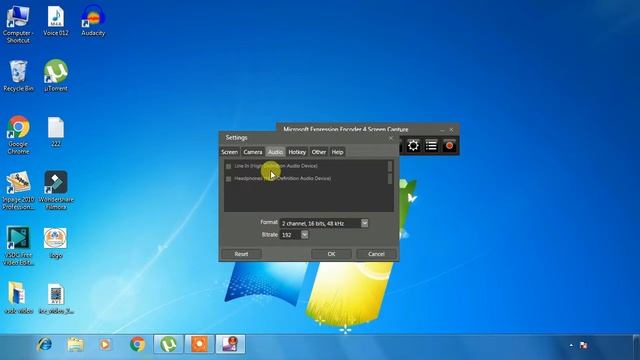Screen dimensions: 640x360
Task: Select the AVI video file icon on desktop
Action: coord(56,298)
